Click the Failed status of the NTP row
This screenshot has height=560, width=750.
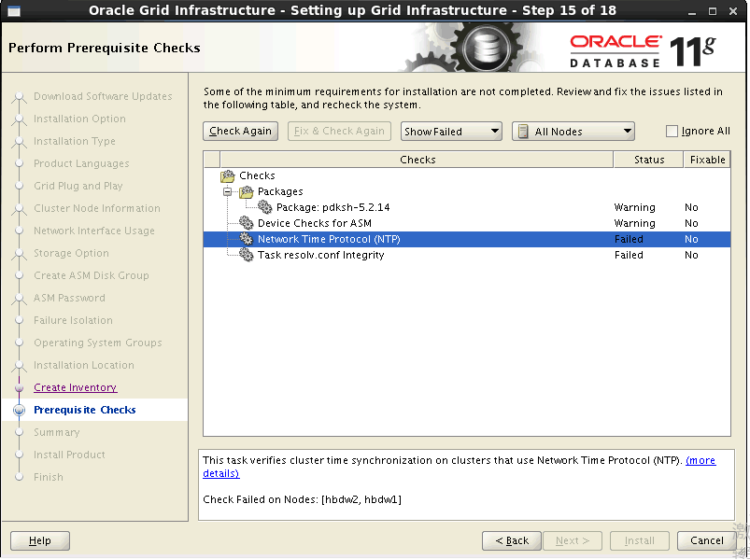pos(629,239)
